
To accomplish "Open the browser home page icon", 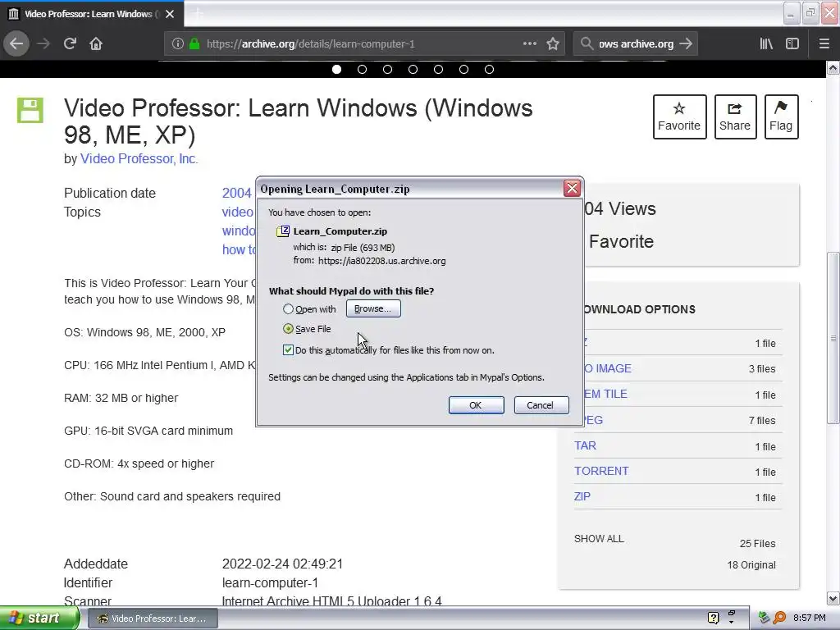I will (96, 43).
